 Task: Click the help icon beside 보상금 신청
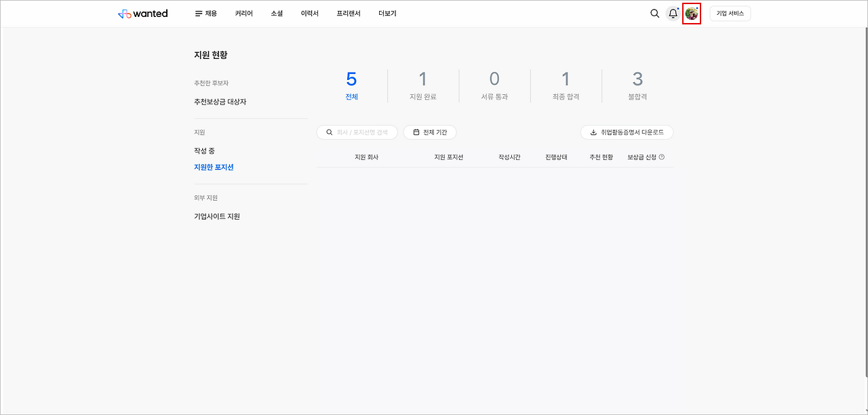662,157
